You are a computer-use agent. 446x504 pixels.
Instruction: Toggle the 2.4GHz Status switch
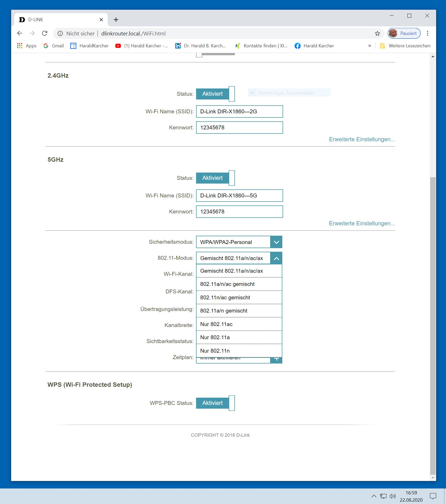[x=215, y=94]
